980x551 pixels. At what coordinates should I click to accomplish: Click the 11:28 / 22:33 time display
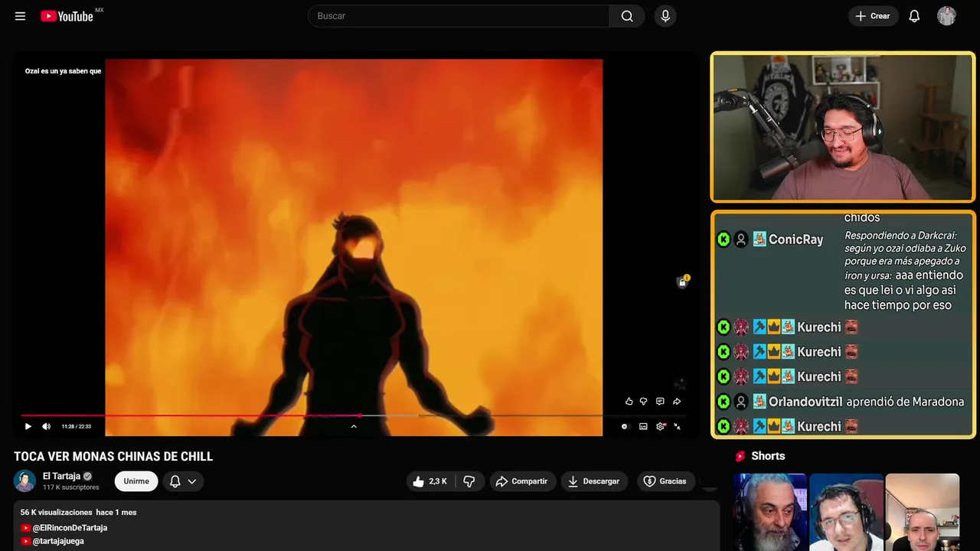click(x=76, y=426)
